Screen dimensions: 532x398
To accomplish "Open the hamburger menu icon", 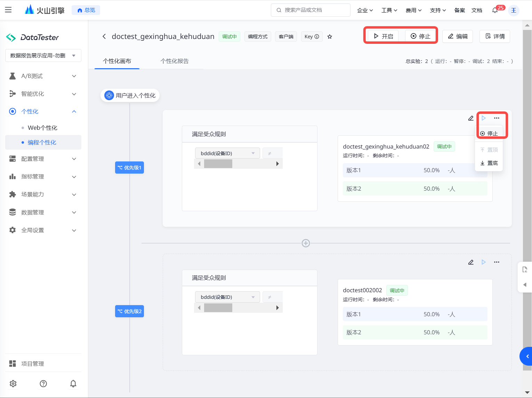I will pyautogui.click(x=8, y=10).
